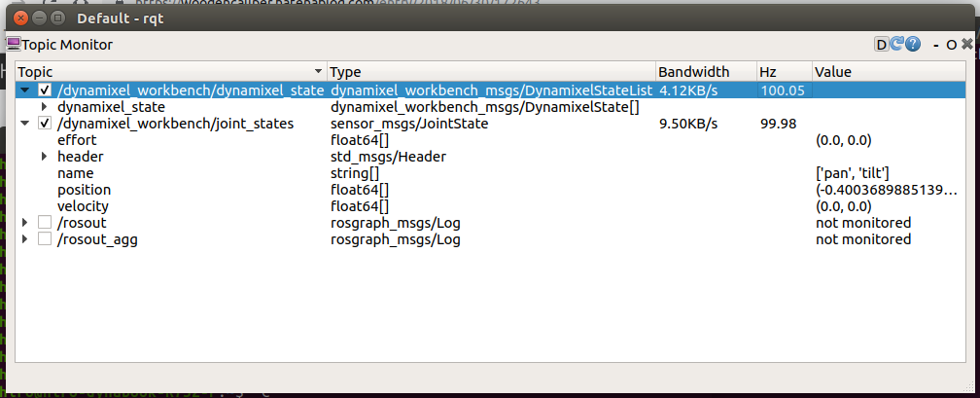
Task: Click the dash undock button in Topic Monitor
Action: click(936, 45)
